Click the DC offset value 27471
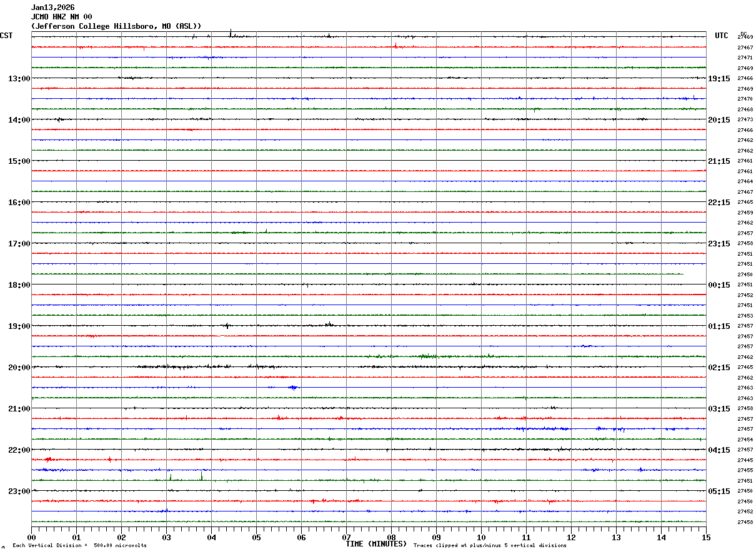Image resolution: width=756 pixels, height=554 pixels. coord(745,58)
